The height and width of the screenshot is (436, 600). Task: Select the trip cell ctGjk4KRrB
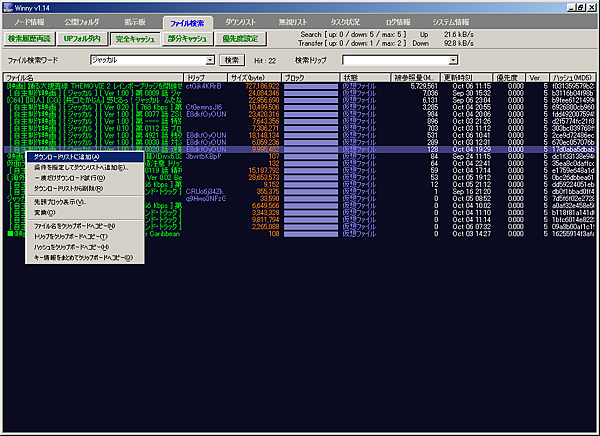pyautogui.click(x=203, y=87)
